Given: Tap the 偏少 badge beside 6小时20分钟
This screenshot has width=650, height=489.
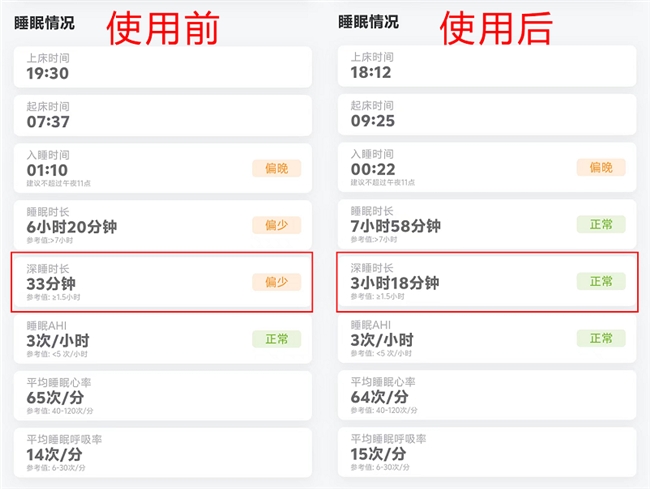Looking at the screenshot, I should [x=276, y=225].
